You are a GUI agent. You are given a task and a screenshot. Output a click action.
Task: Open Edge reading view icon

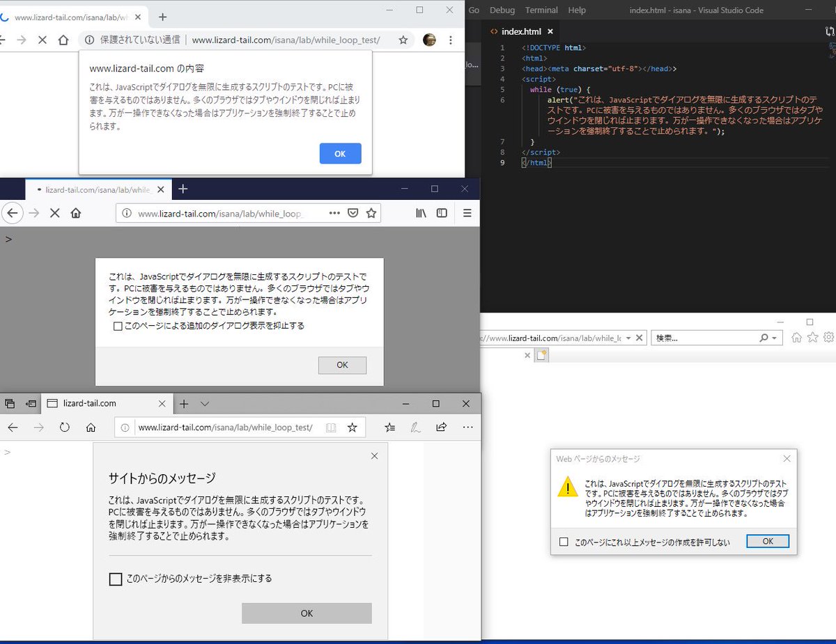331,427
